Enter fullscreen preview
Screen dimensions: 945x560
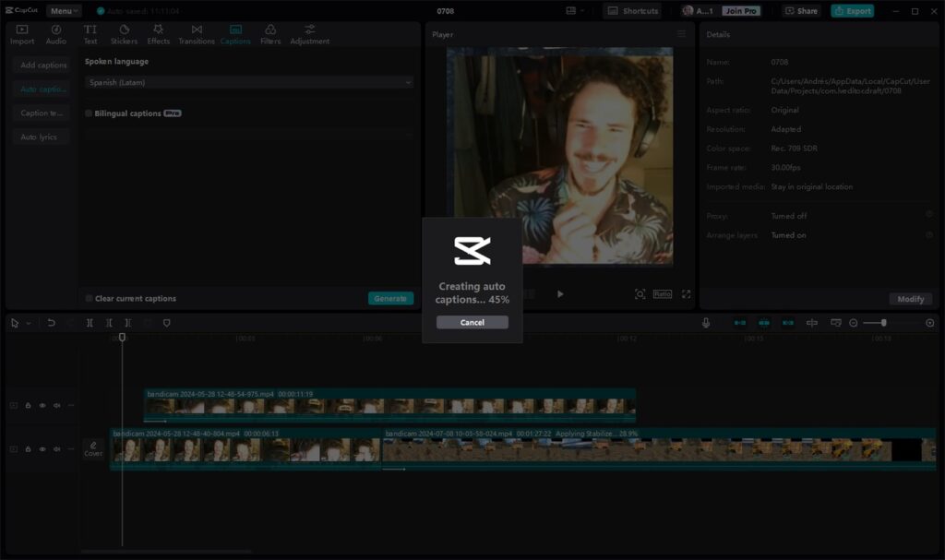pyautogui.click(x=686, y=294)
